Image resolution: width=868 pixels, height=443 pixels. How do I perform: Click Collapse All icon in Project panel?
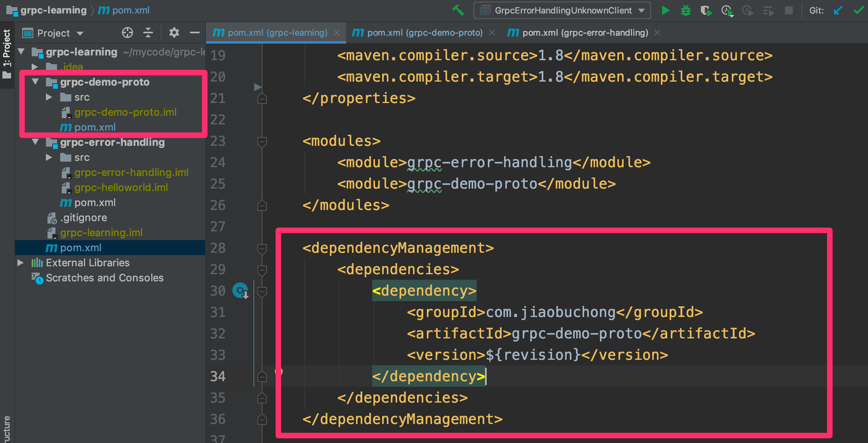(x=148, y=33)
